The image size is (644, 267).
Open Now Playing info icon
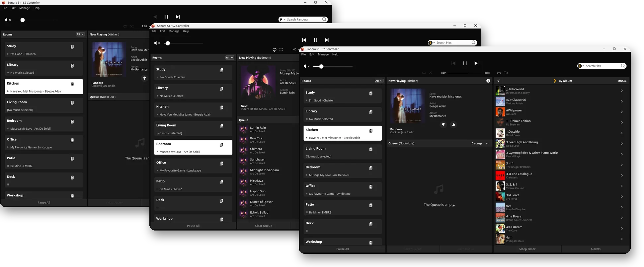tap(488, 81)
